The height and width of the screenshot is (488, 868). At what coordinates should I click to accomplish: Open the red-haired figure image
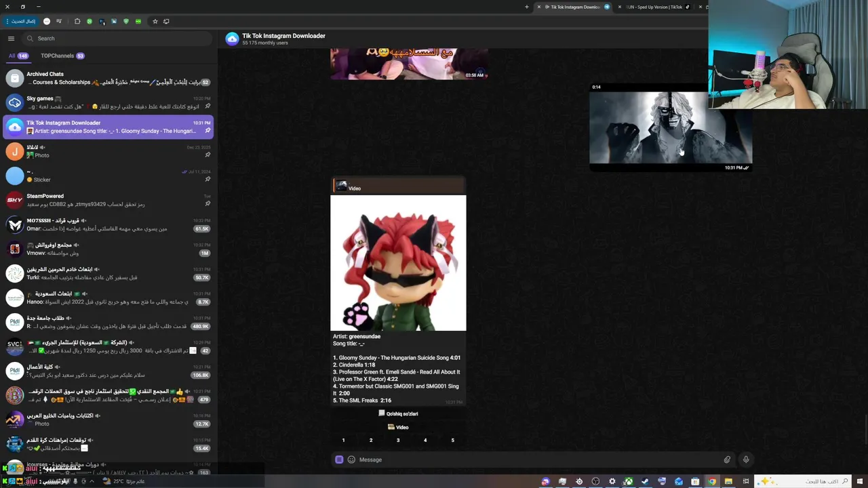[398, 263]
